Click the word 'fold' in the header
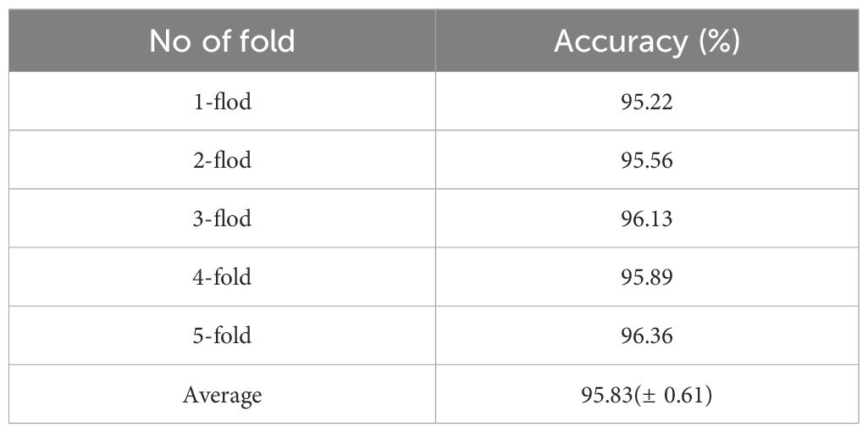Viewport: 868px width, 433px height. (268, 41)
